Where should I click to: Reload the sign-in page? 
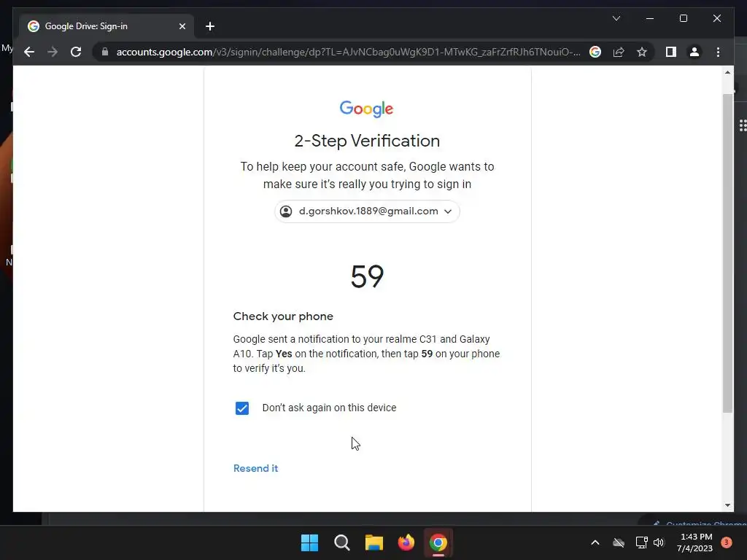point(76,52)
